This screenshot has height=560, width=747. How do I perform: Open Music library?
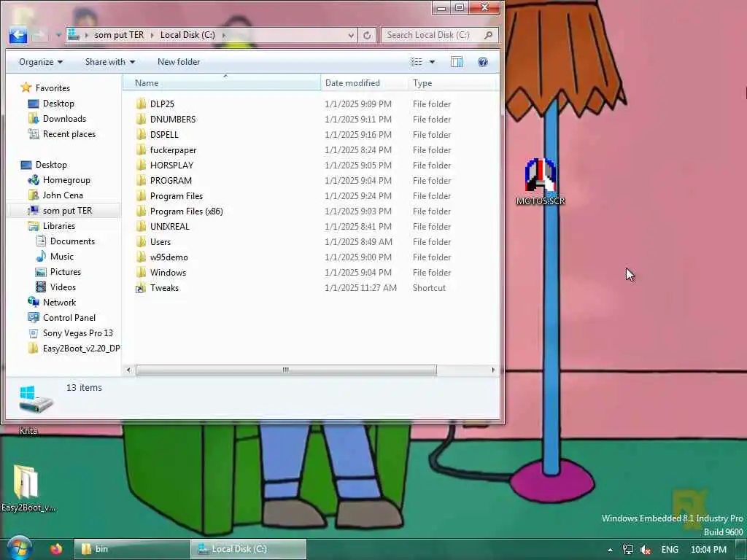[55, 256]
